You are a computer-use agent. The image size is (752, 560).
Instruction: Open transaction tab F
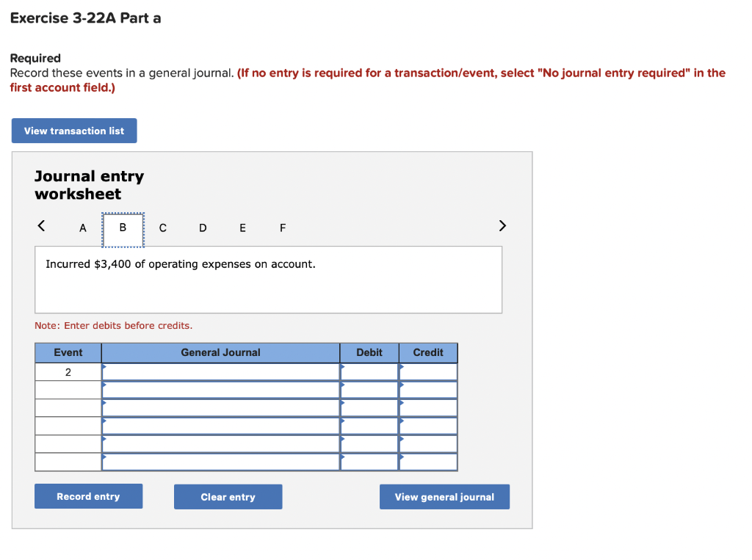click(x=282, y=228)
